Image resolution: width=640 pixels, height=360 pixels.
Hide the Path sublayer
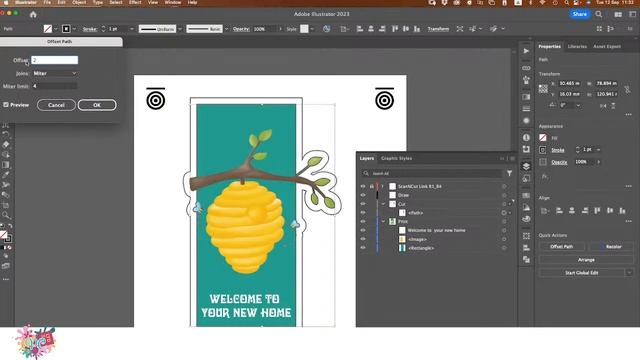coord(363,213)
